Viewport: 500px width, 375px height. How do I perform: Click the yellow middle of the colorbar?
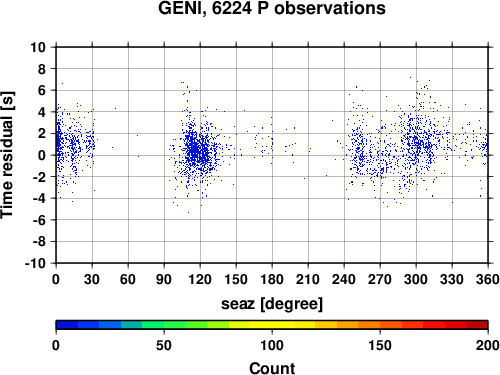[272, 325]
